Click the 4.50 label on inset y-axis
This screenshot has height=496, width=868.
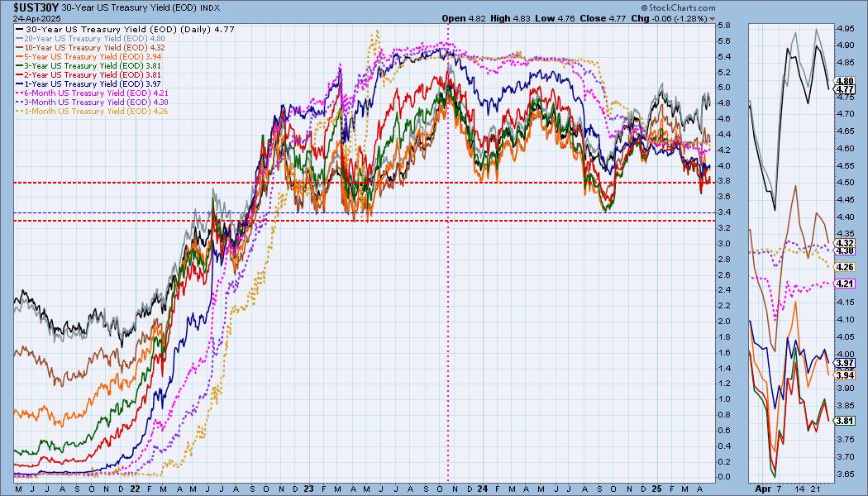click(x=846, y=182)
